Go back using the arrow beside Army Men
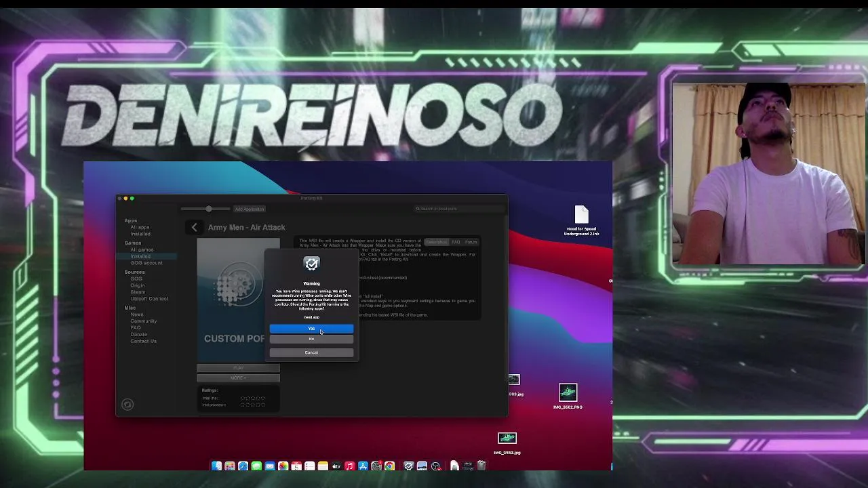 (x=194, y=228)
